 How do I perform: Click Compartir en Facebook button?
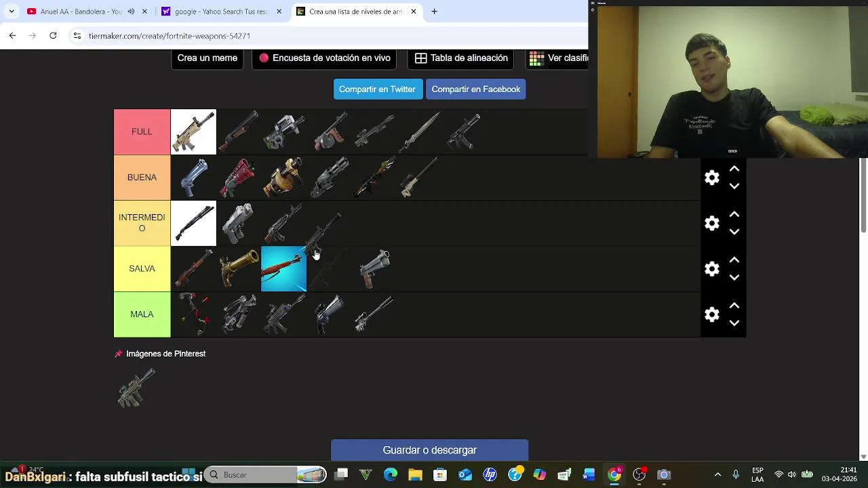click(476, 89)
